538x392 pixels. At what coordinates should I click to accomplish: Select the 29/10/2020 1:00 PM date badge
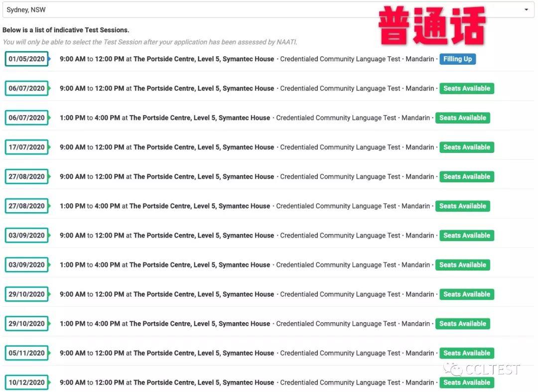(27, 324)
